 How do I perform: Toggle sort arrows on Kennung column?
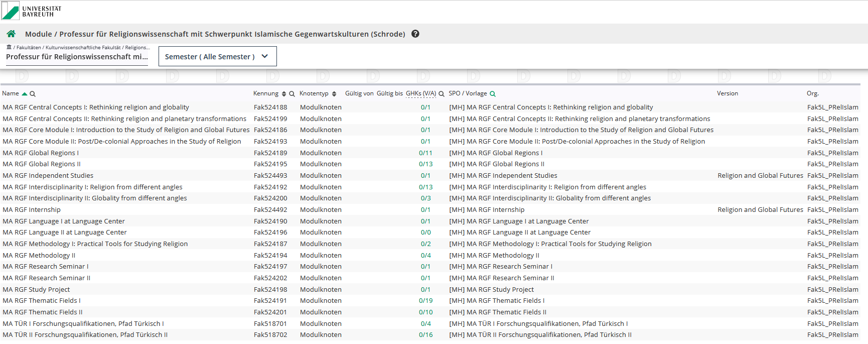[284, 94]
